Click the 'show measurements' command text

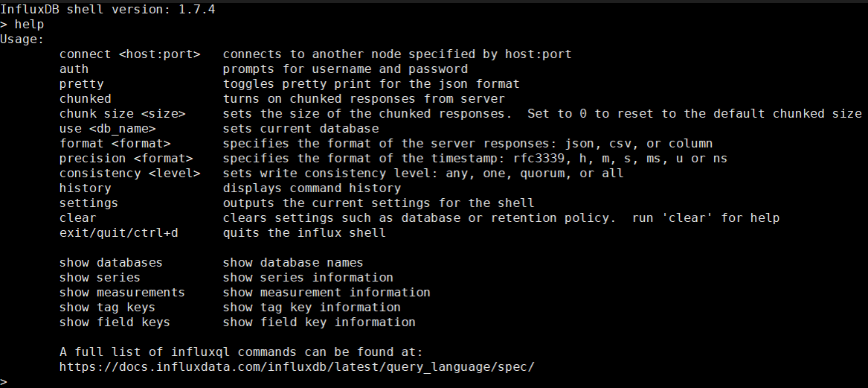pos(122,292)
